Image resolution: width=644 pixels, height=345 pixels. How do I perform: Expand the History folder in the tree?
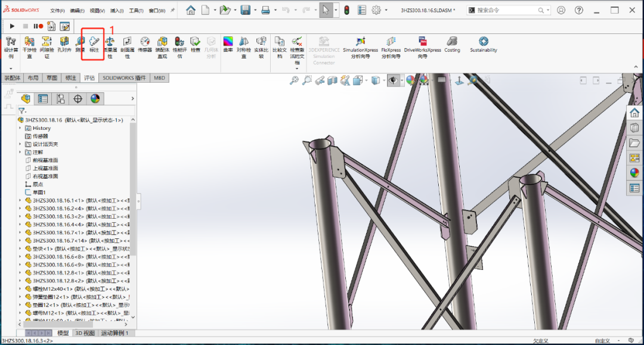[x=20, y=128]
